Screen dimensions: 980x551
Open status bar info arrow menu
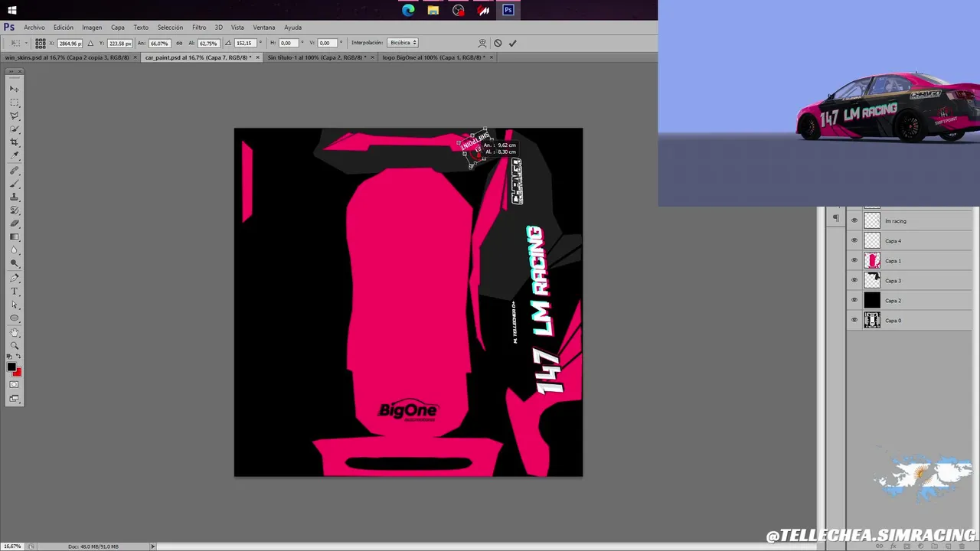152,546
